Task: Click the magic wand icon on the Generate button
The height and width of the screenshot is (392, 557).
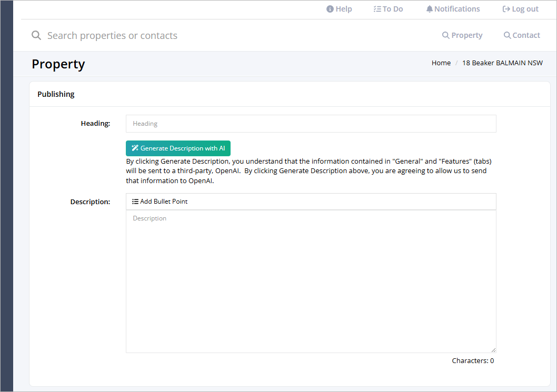Action: [135, 148]
